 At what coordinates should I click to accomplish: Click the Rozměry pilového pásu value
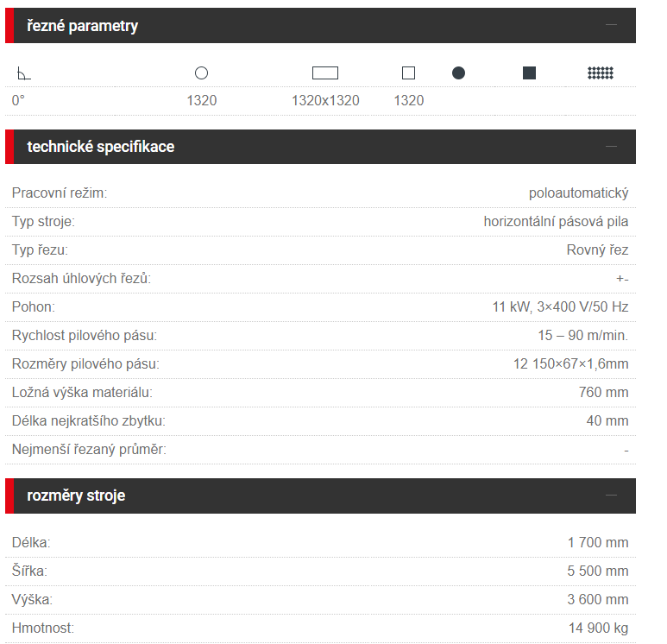[x=570, y=364]
